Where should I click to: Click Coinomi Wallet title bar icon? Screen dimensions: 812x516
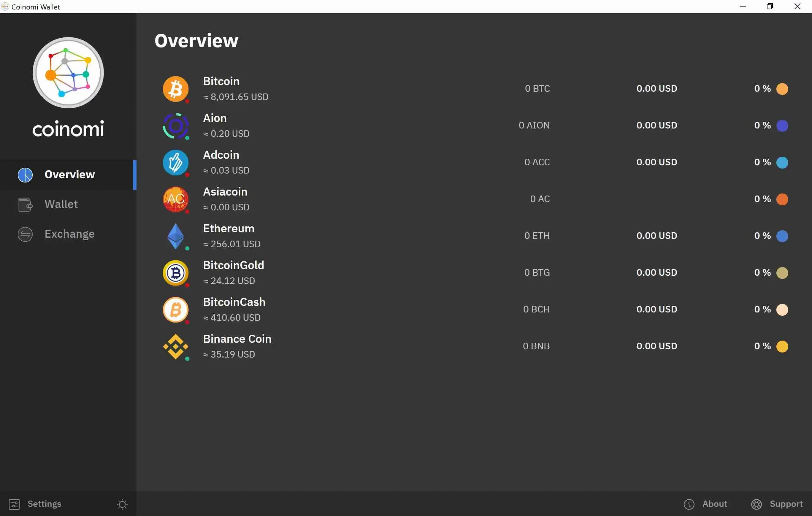[5, 7]
